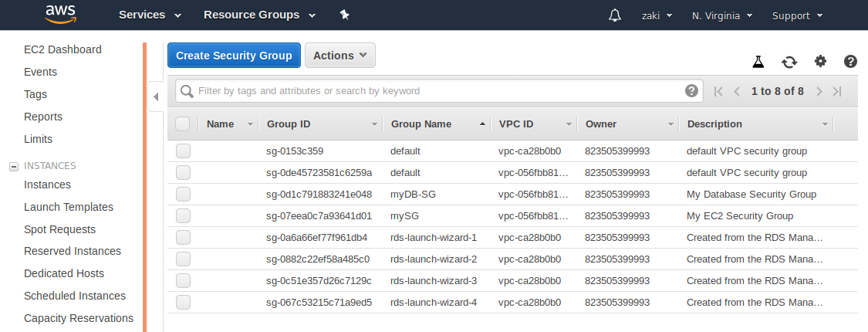This screenshot has width=868, height=332.
Task: Open the settings gear icon
Action: pyautogui.click(x=820, y=61)
